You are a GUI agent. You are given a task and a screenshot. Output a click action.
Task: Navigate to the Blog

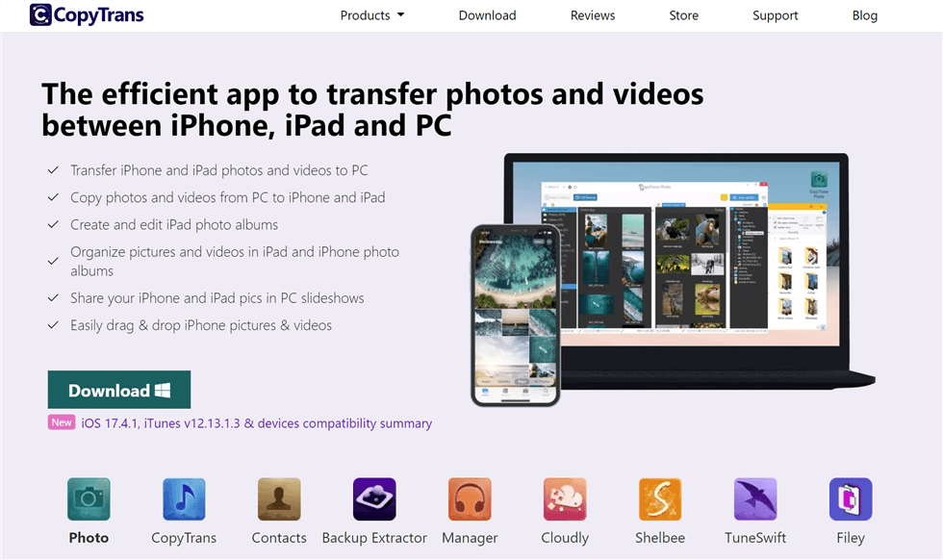(x=865, y=15)
